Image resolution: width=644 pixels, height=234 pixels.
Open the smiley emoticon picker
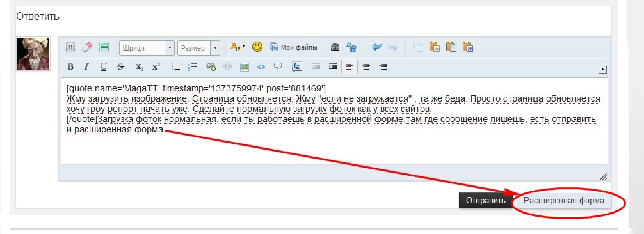(x=257, y=47)
